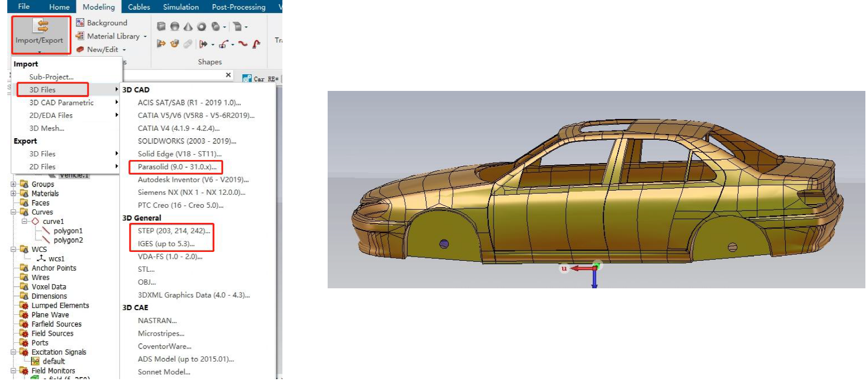Image resolution: width=868 pixels, height=387 pixels.
Task: Switch to the Cables ribbon tab
Action: pyautogui.click(x=139, y=7)
